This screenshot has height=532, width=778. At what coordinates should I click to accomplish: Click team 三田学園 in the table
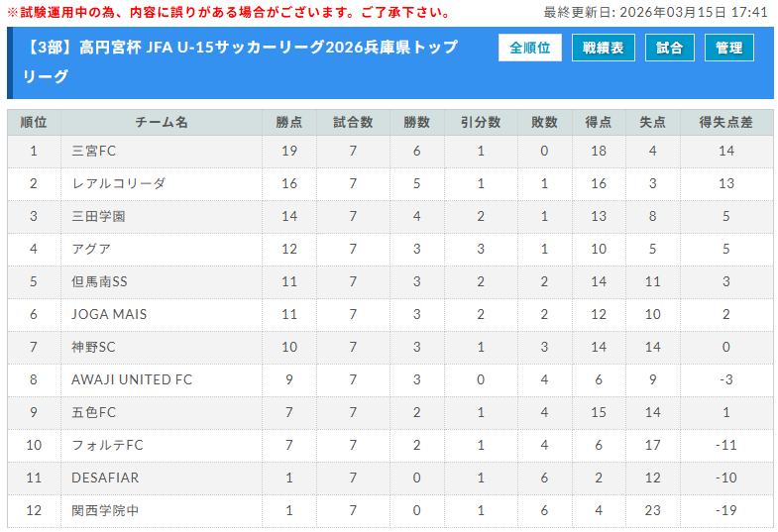click(x=98, y=217)
